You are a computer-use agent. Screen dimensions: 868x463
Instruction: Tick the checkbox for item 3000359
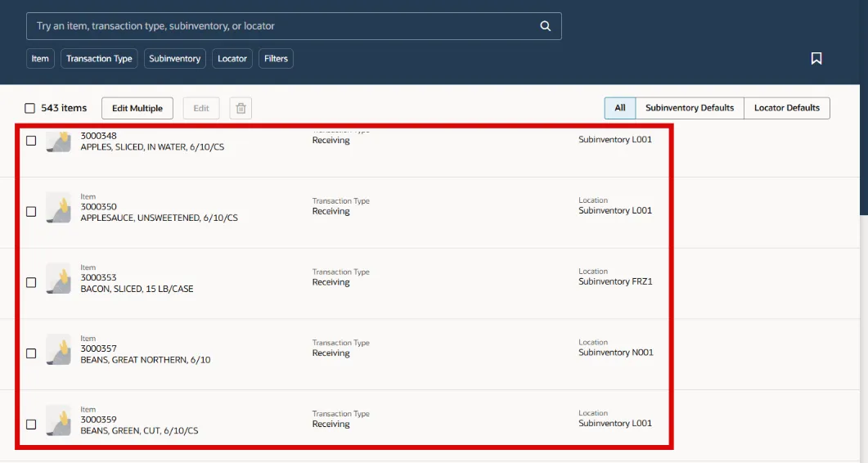click(x=31, y=425)
